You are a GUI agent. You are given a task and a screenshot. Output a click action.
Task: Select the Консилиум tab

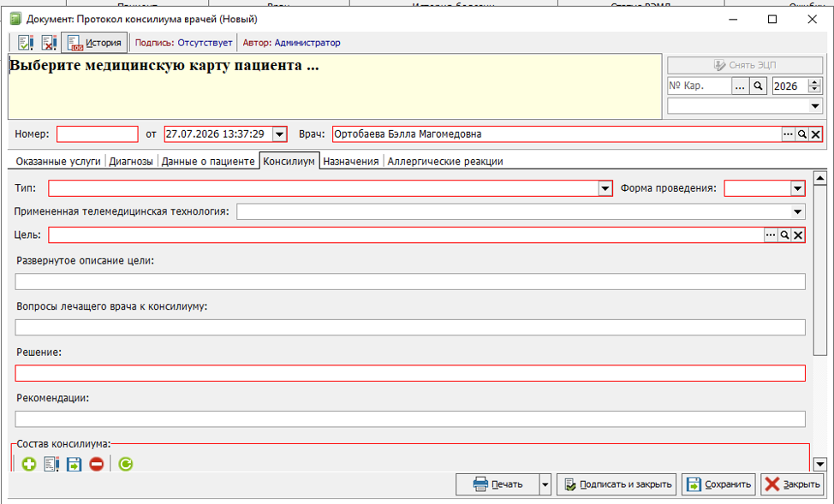(x=289, y=161)
